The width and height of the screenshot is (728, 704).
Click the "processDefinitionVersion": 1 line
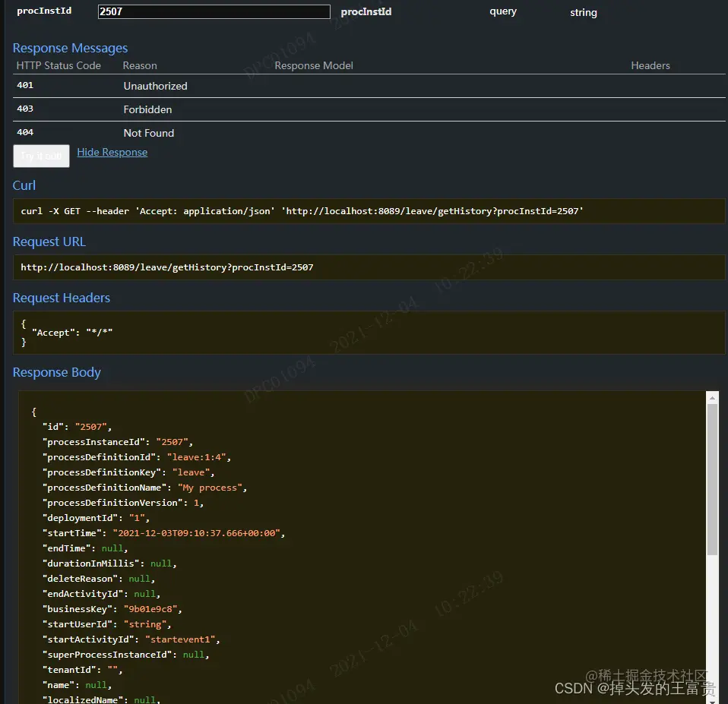click(x=123, y=503)
